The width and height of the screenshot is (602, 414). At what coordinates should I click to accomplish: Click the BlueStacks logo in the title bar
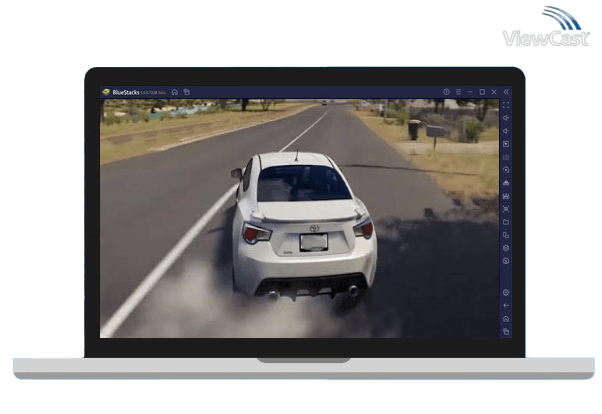pos(106,92)
